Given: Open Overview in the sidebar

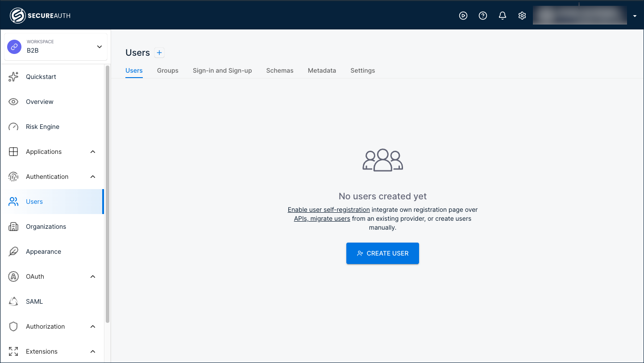Looking at the screenshot, I should point(52,102).
